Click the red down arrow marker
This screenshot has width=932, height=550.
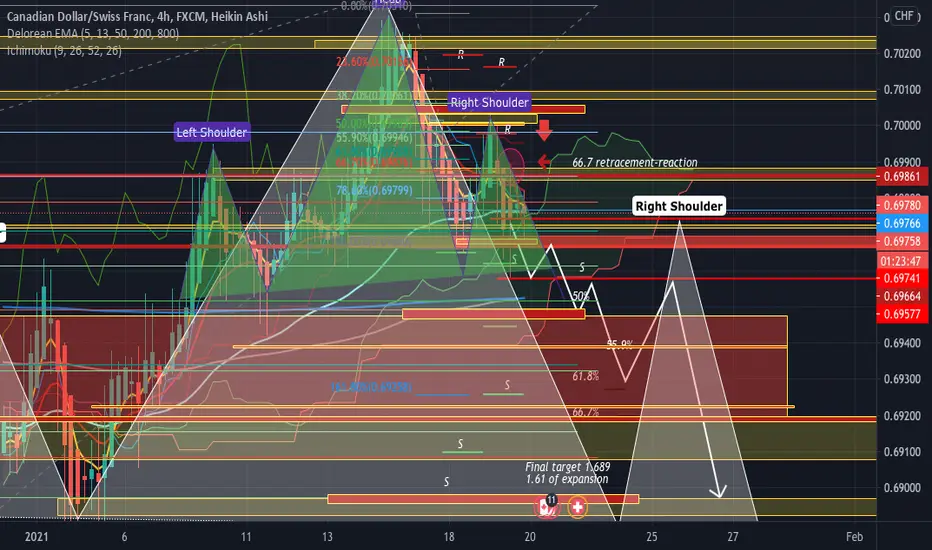(x=544, y=130)
